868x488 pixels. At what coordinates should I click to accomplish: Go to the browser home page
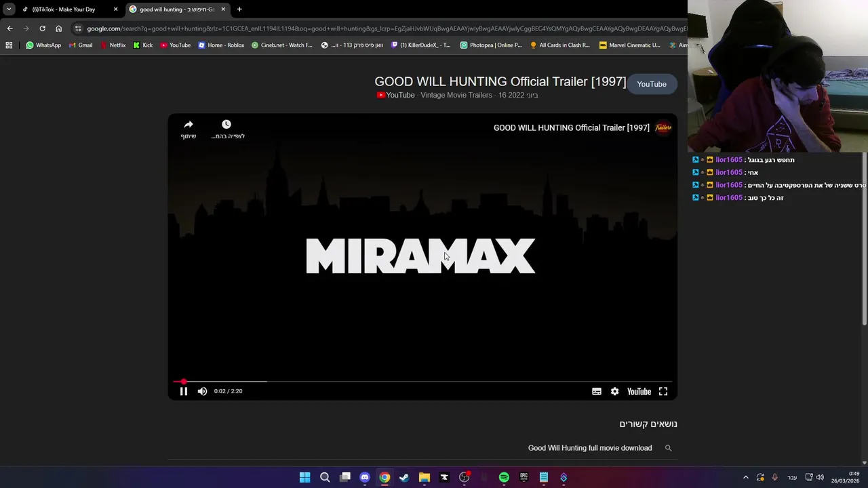coord(58,28)
